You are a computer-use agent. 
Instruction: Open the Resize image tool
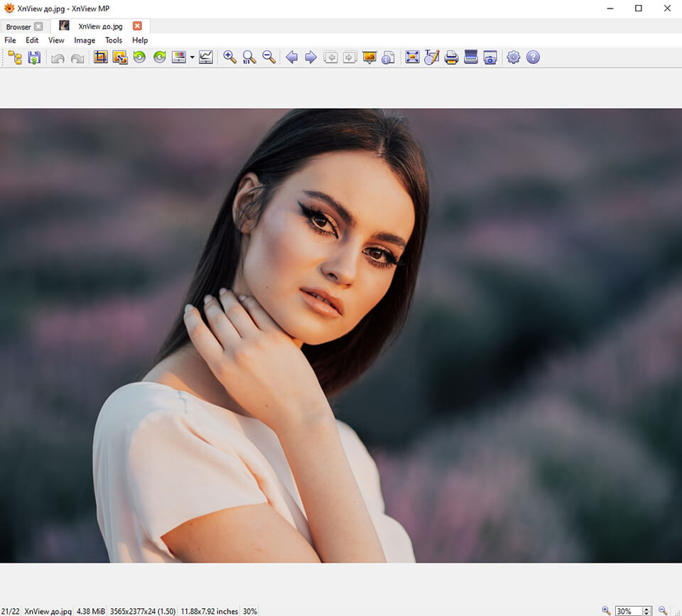click(x=119, y=58)
